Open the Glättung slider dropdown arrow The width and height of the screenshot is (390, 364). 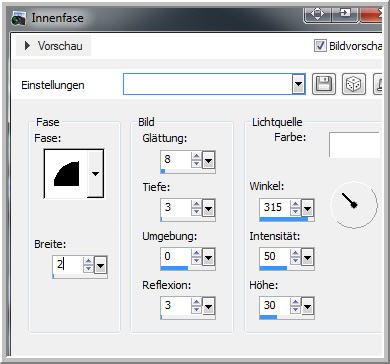coord(209,160)
